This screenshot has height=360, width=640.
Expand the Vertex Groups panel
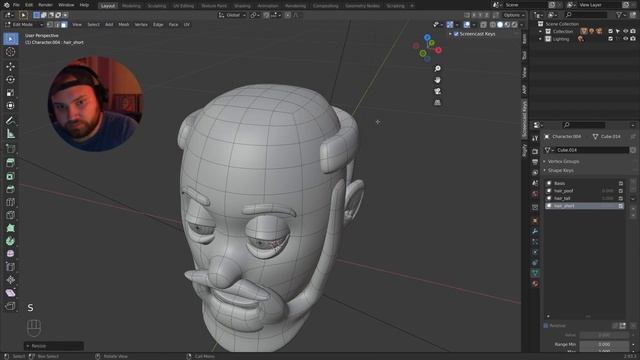tap(544, 162)
